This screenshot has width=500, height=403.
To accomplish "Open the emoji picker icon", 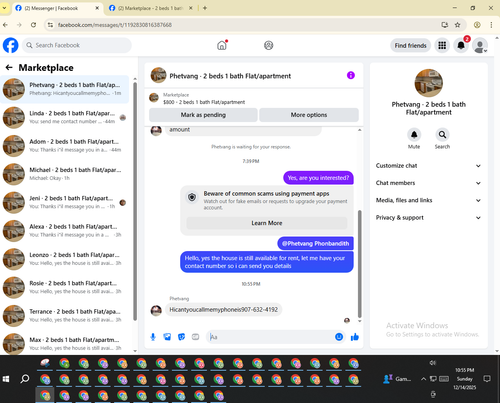I will tap(339, 337).
